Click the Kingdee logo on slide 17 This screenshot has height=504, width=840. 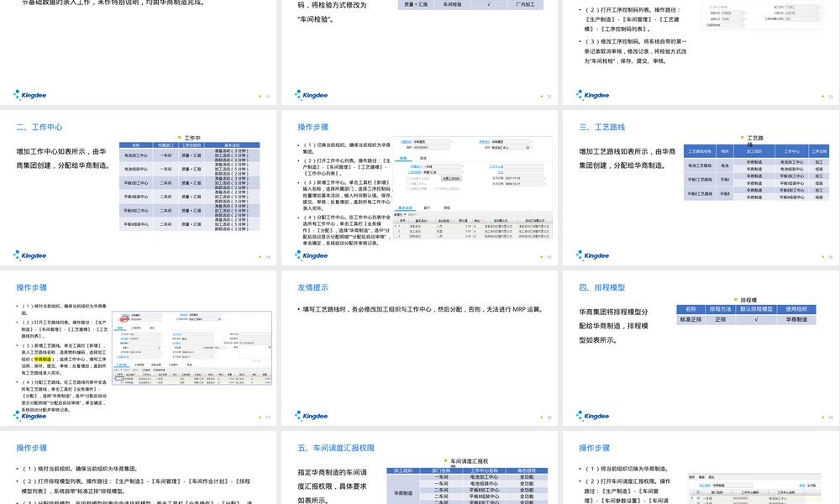30,416
